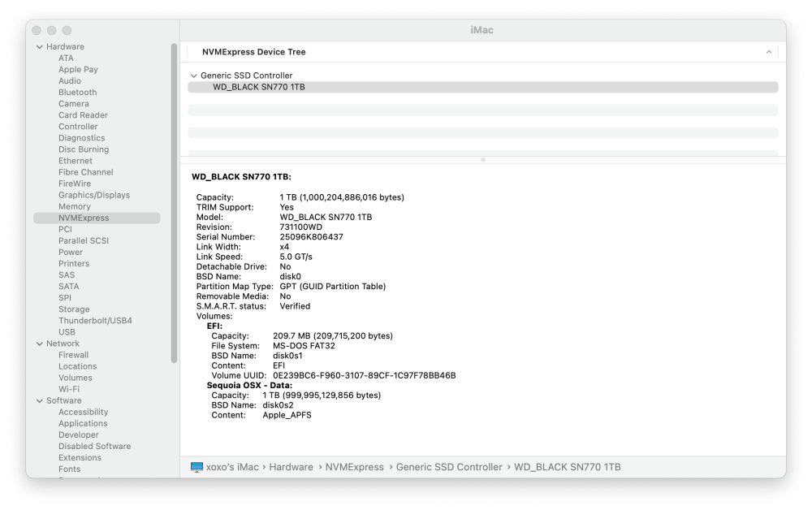Select WD_BLACK SN770 1TB row in device tree

482,87
